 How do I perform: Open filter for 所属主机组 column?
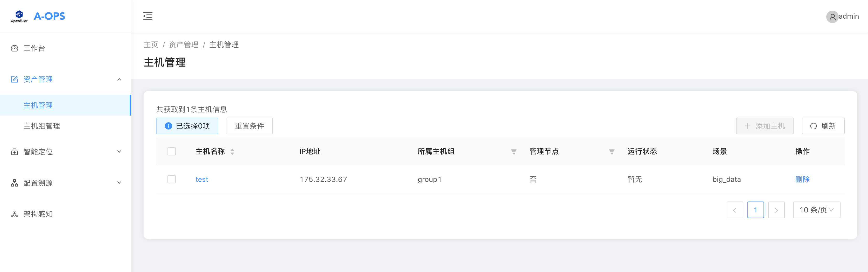[x=514, y=152]
